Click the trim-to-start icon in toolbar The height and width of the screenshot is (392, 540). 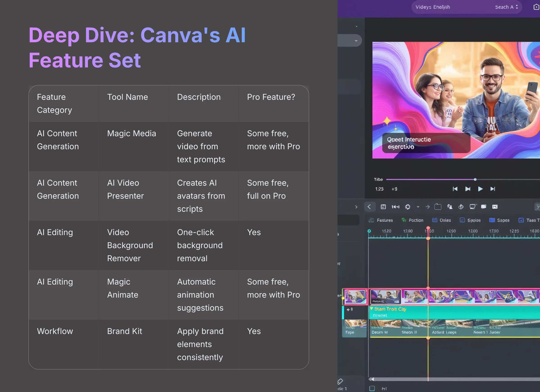pos(395,207)
